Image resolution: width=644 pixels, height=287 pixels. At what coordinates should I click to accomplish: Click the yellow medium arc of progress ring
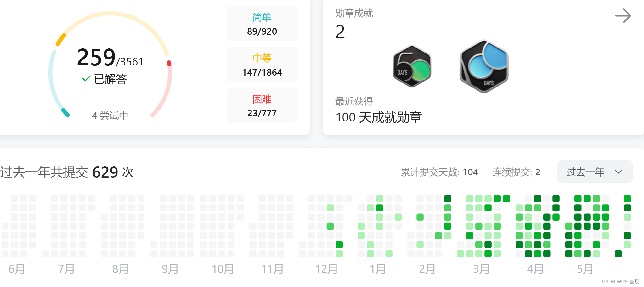pos(61,39)
